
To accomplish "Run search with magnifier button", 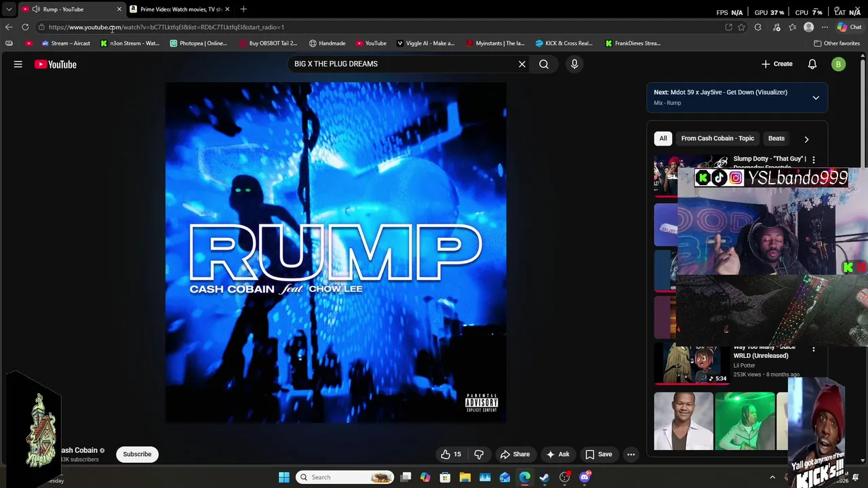I will (x=544, y=64).
